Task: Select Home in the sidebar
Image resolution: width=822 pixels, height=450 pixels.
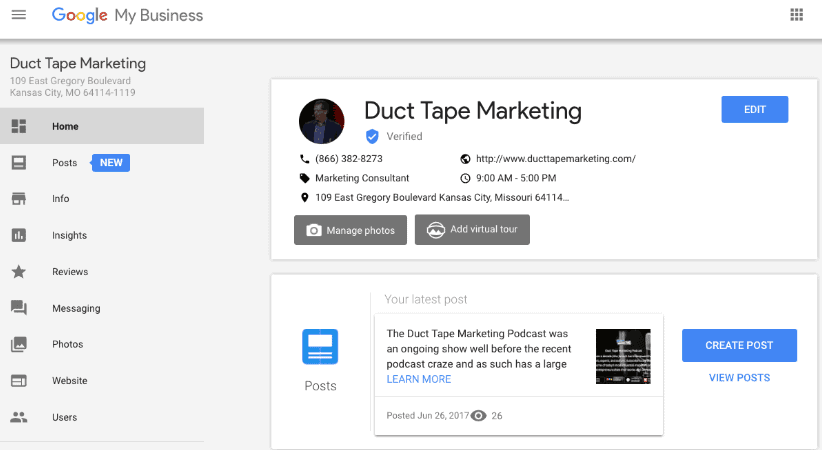Action: [65, 127]
